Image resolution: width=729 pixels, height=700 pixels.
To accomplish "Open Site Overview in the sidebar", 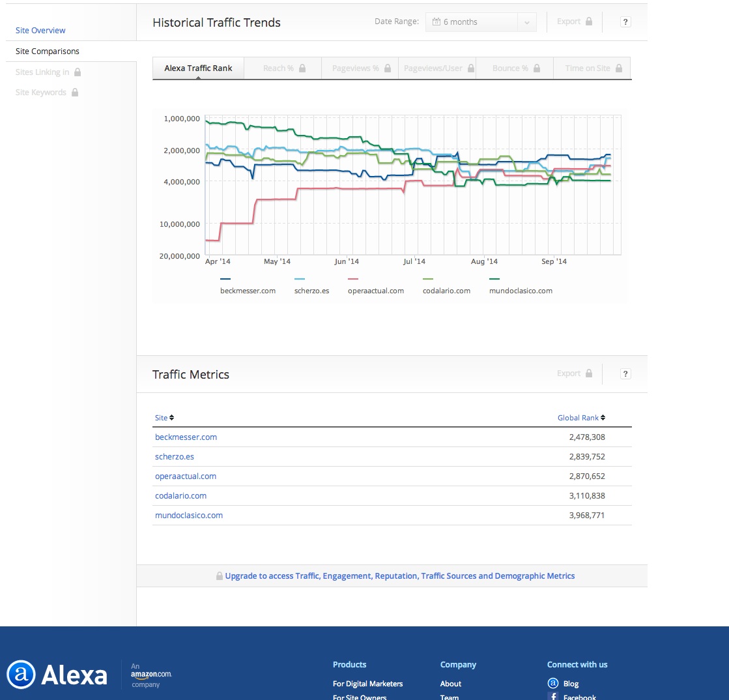I will click(x=40, y=31).
